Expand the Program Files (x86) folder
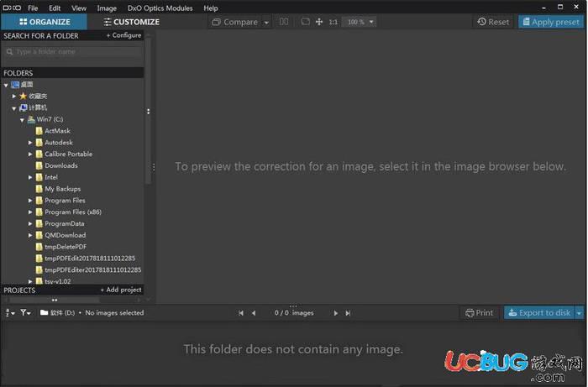The width and height of the screenshot is (588, 387). click(x=30, y=212)
